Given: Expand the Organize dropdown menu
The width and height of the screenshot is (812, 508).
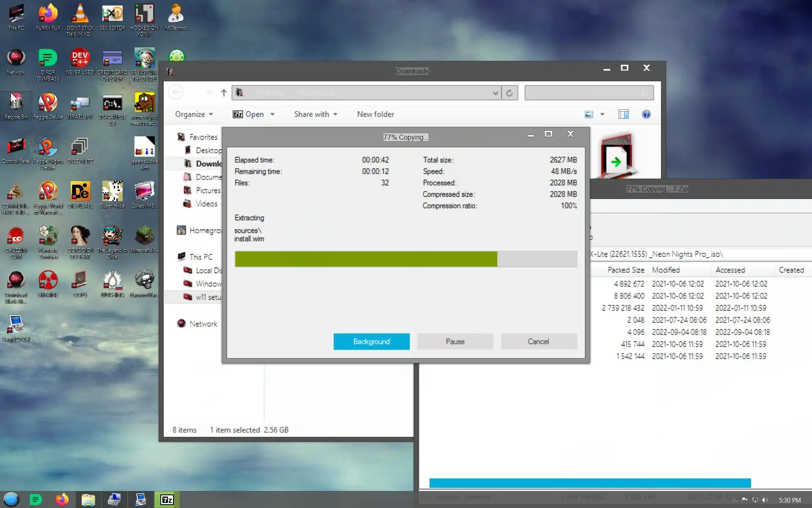Looking at the screenshot, I should [194, 114].
